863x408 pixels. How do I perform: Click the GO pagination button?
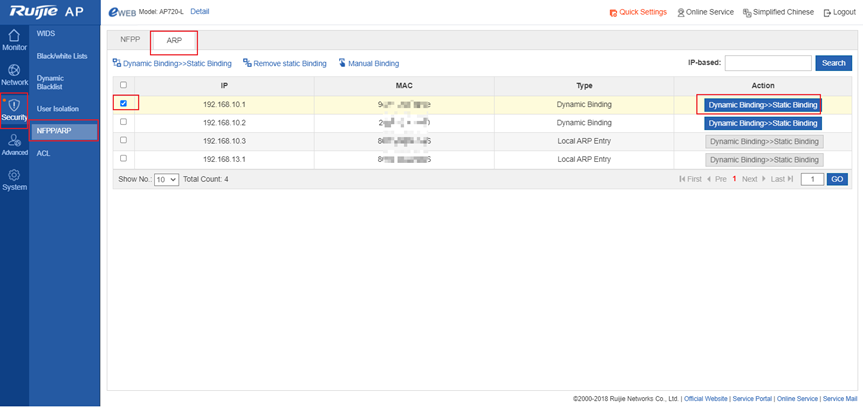click(x=838, y=179)
